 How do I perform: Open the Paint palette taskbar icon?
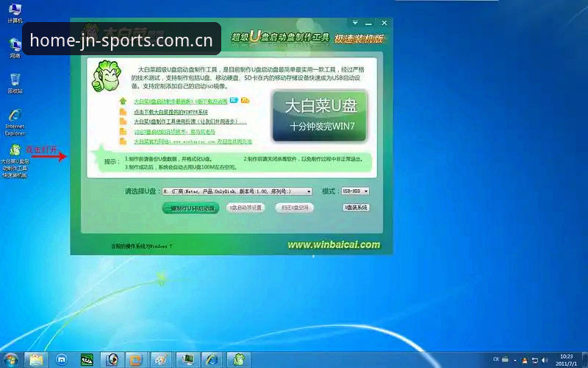pos(162,359)
